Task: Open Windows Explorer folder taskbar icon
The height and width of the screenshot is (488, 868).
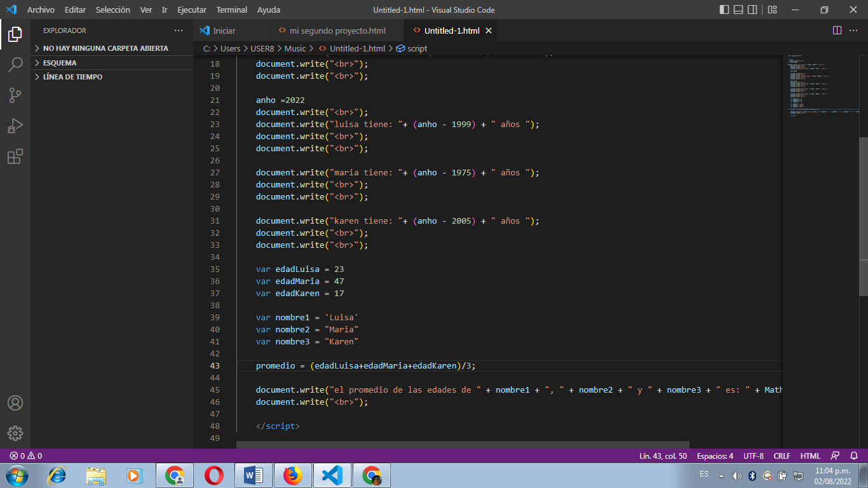Action: pyautogui.click(x=96, y=475)
